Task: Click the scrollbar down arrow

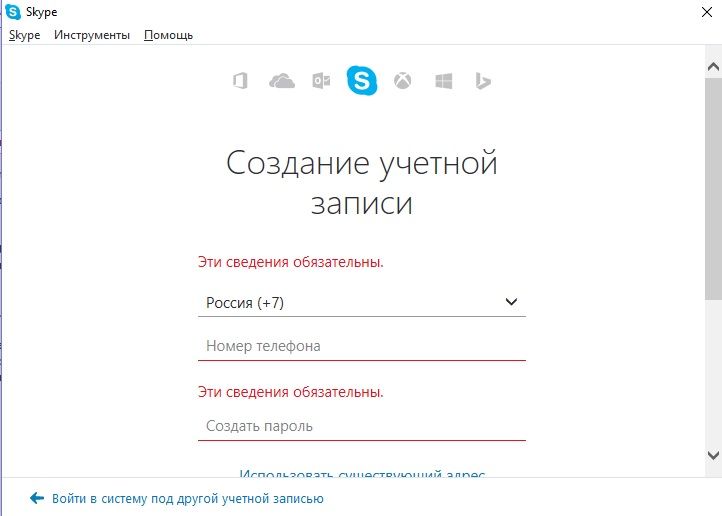Action: [x=713, y=455]
